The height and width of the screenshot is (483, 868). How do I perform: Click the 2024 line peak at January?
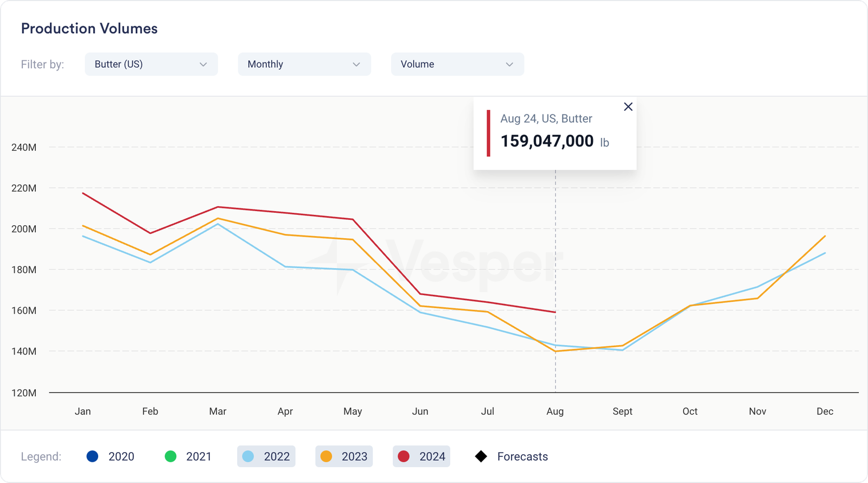pyautogui.click(x=83, y=193)
